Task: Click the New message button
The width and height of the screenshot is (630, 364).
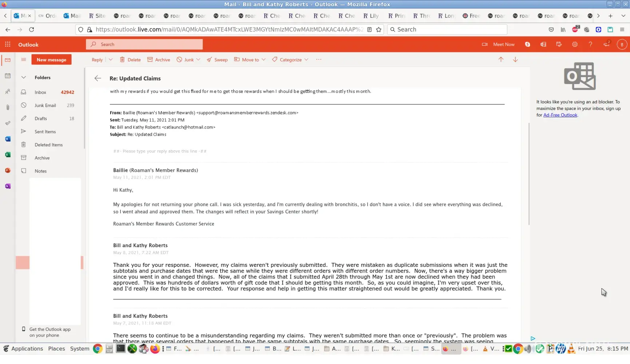Action: point(51,60)
